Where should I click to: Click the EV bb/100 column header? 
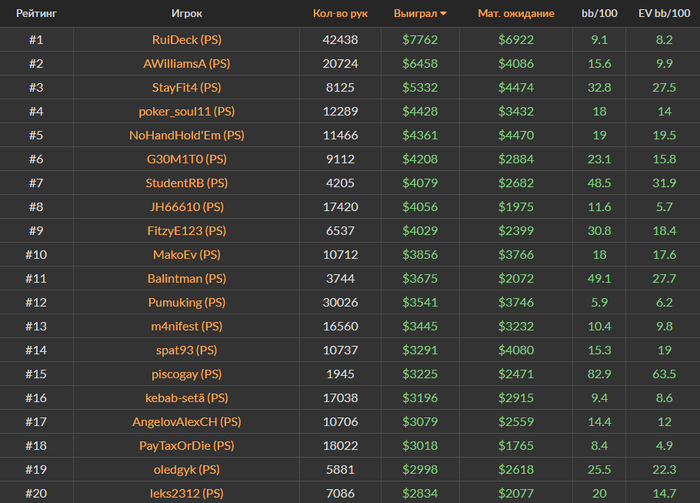point(664,14)
